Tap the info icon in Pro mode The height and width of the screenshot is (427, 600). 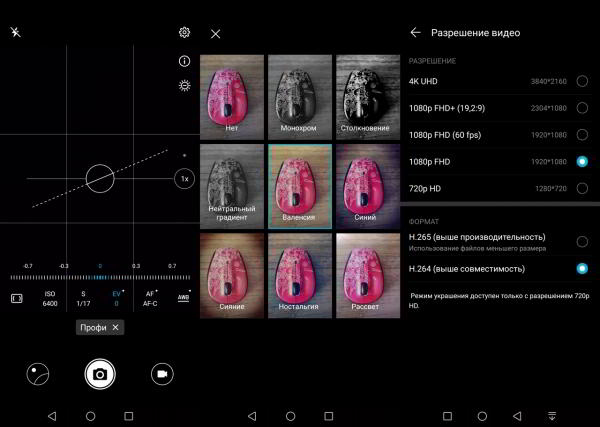pos(184,61)
